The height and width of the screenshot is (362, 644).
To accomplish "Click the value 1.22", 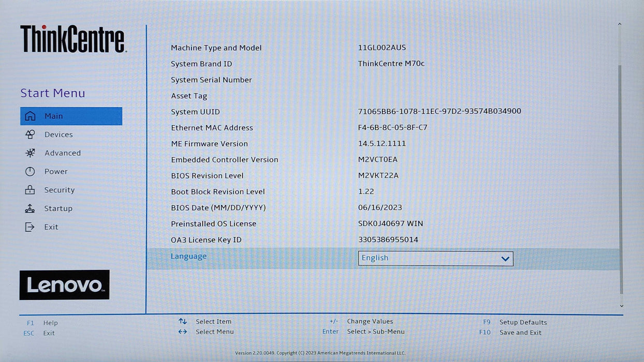I will [366, 191].
